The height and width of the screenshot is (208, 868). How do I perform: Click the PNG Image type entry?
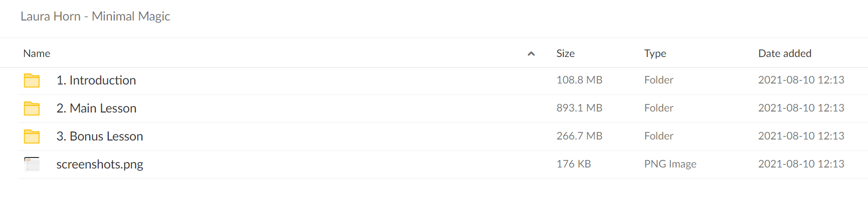pos(670,164)
